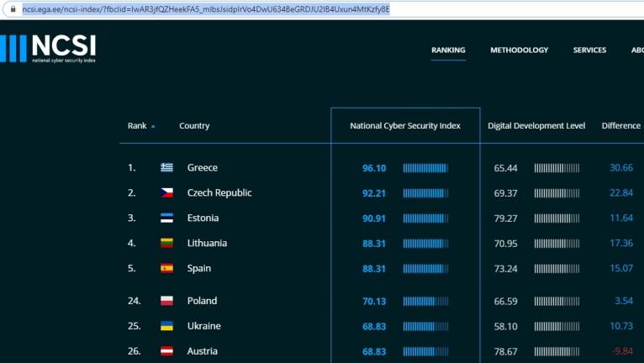Image resolution: width=644 pixels, height=363 pixels.
Task: Click rank number 24.
Action: pyautogui.click(x=135, y=301)
